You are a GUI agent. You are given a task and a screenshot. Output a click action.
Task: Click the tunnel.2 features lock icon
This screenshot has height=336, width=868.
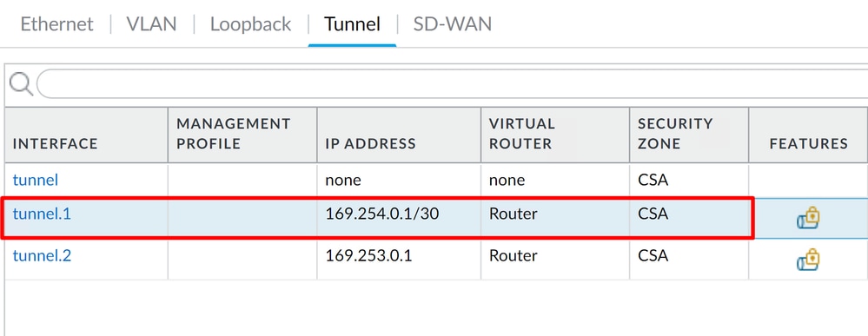808,260
